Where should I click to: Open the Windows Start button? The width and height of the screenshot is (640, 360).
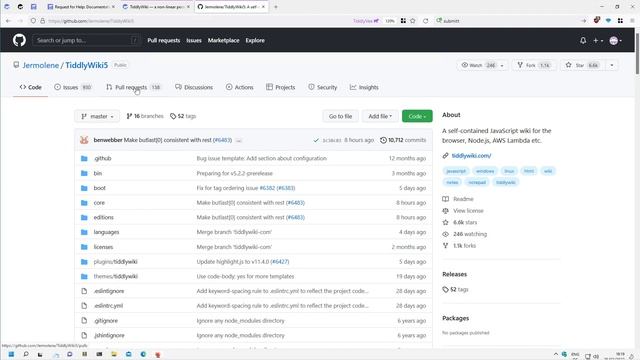[x=11, y=354]
